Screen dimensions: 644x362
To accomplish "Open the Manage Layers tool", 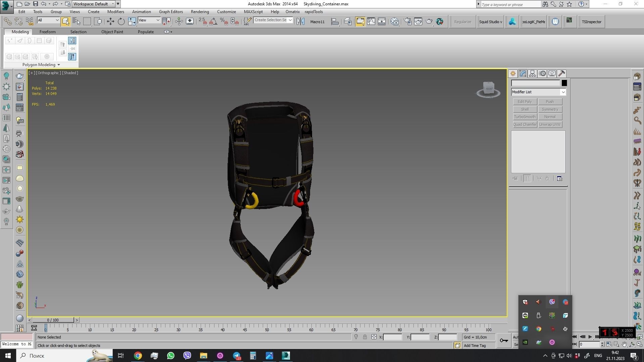I will (348, 21).
